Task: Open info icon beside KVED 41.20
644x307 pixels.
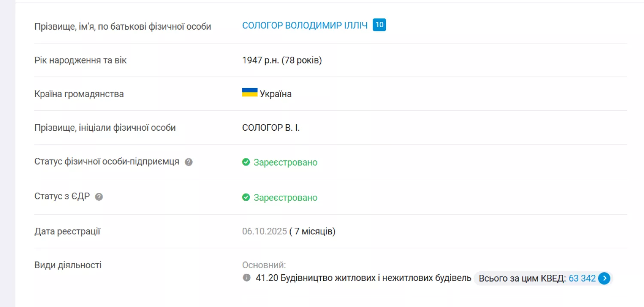Action: coord(246,278)
